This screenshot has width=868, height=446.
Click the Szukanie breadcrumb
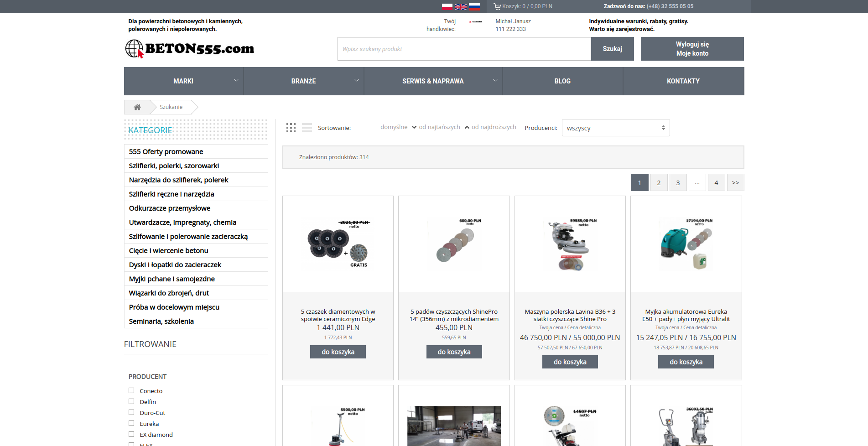(x=171, y=107)
